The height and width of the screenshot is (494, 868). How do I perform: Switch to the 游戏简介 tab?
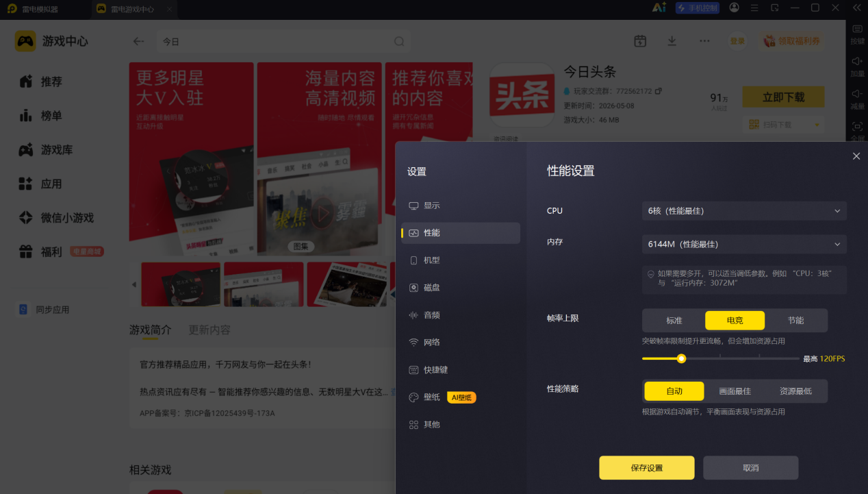point(151,330)
